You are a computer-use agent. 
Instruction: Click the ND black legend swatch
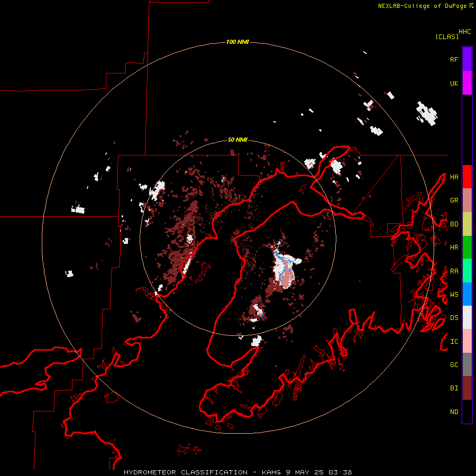click(467, 411)
